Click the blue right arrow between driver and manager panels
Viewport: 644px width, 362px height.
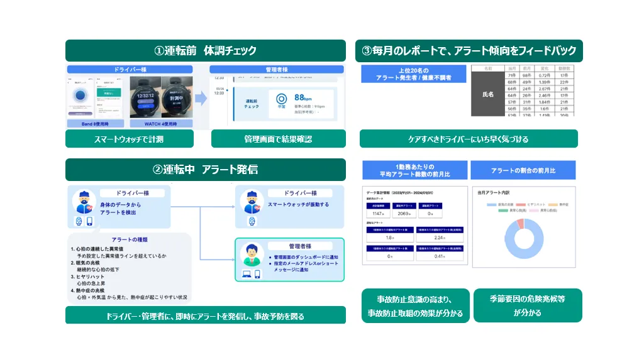click(x=199, y=98)
